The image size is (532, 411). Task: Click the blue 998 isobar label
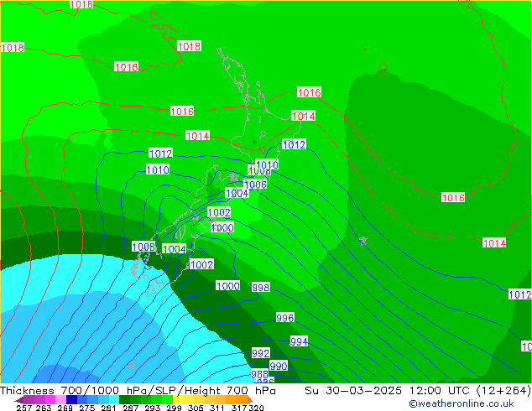(261, 288)
